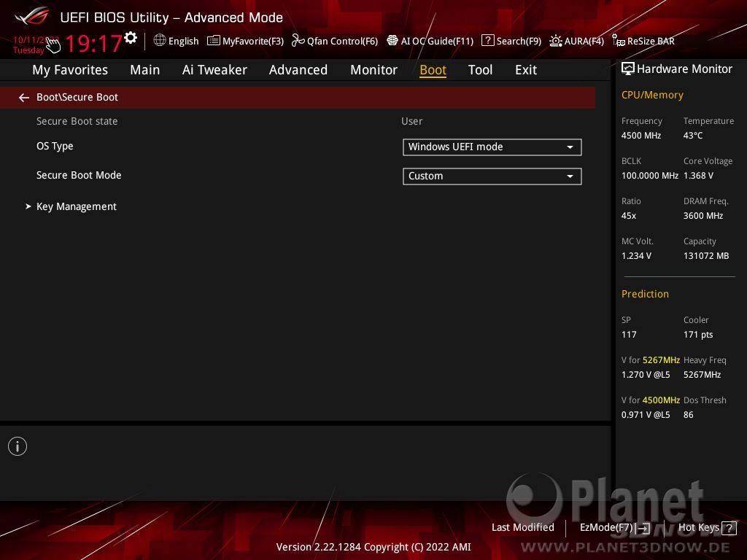Viewport: 747px width, 560px height.
Task: Click the globe language icon
Action: [x=160, y=41]
